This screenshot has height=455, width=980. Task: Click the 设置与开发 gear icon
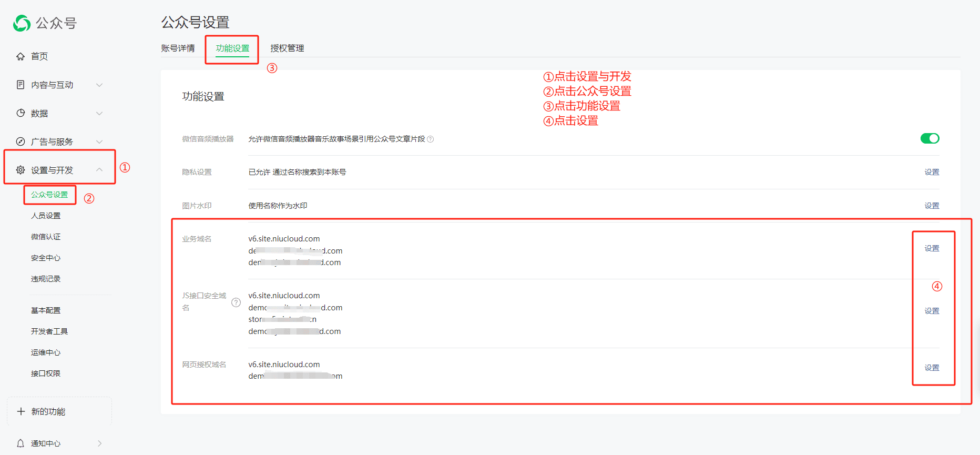(21, 170)
